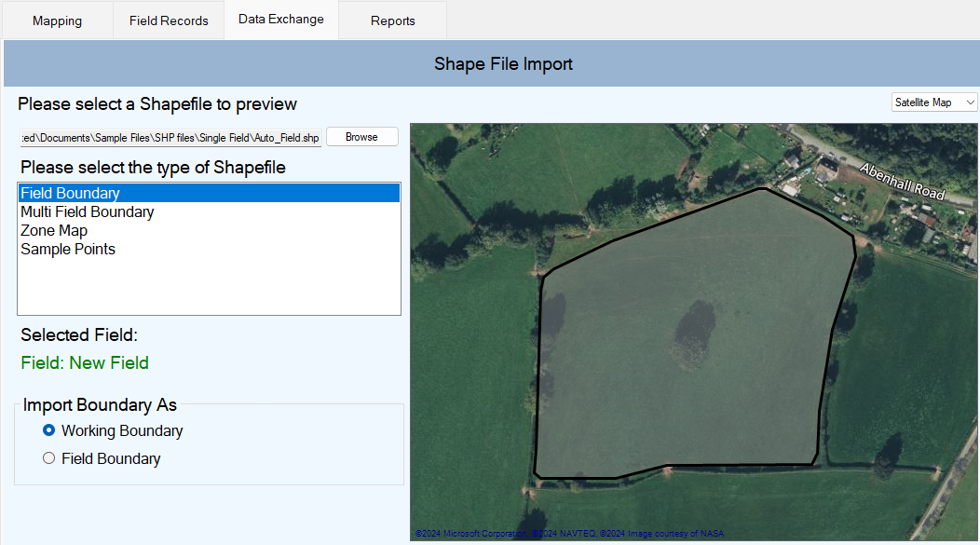Click the Abenhall Road label on map
The height and width of the screenshot is (545, 980).
(x=902, y=182)
